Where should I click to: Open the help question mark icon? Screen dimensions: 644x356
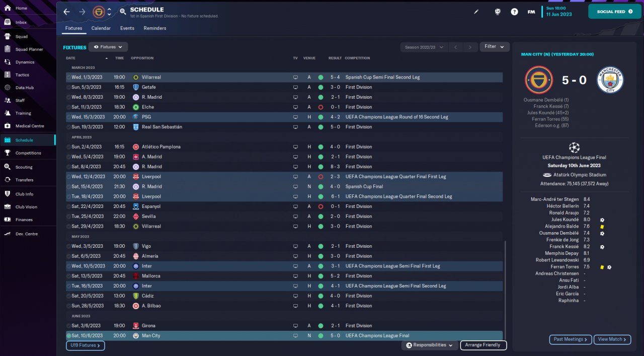click(x=514, y=12)
